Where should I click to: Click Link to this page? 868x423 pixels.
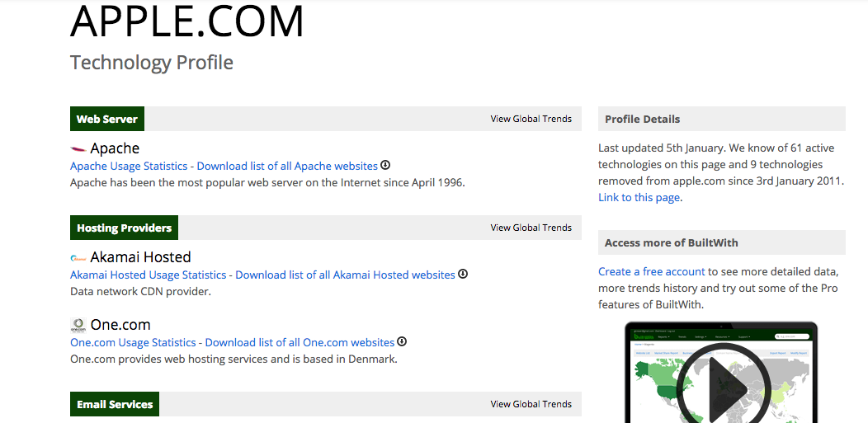click(x=639, y=197)
